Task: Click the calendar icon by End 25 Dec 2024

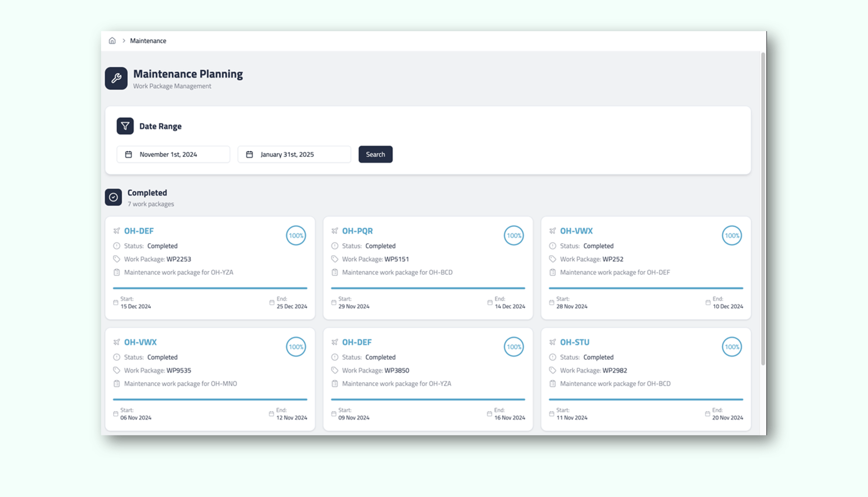Action: [272, 302]
